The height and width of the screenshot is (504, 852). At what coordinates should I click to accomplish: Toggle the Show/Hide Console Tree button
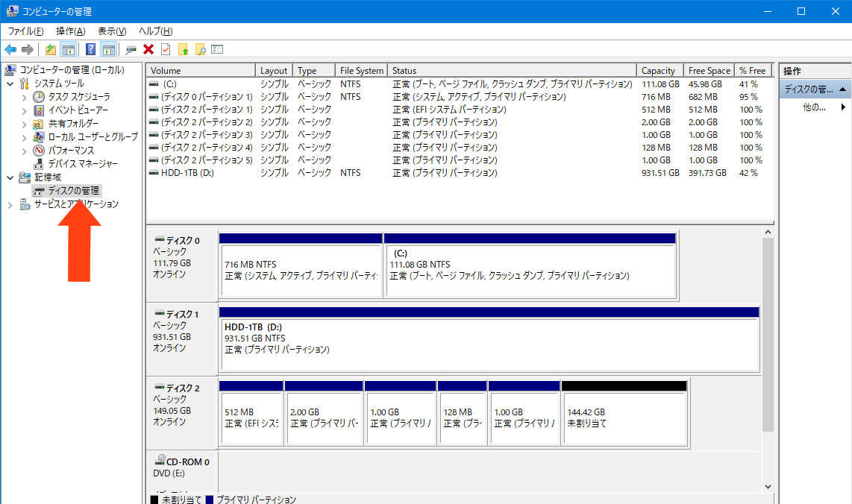(69, 50)
